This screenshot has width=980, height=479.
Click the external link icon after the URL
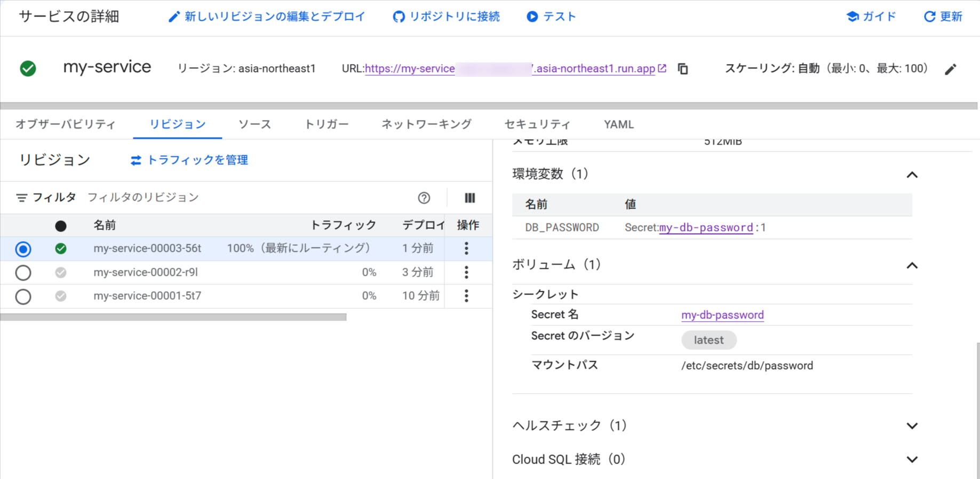[662, 68]
